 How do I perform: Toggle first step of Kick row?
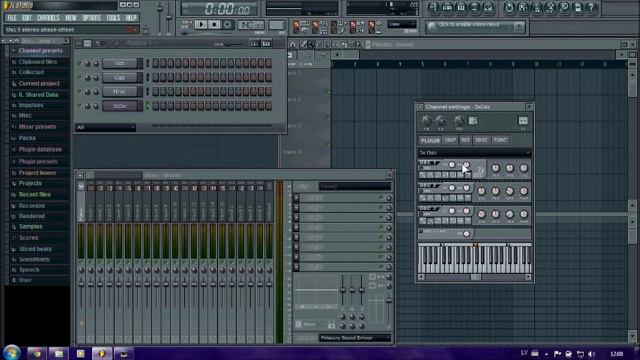156,63
